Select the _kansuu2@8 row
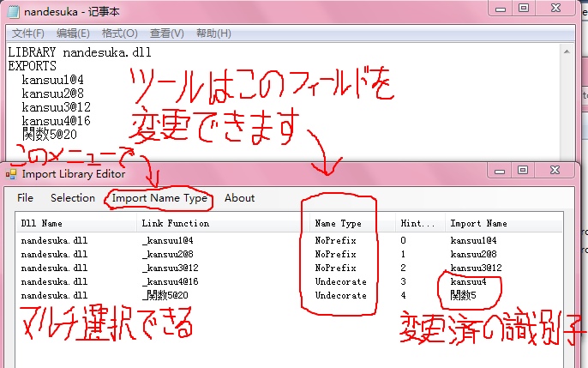The width and height of the screenshot is (588, 368). (x=289, y=254)
